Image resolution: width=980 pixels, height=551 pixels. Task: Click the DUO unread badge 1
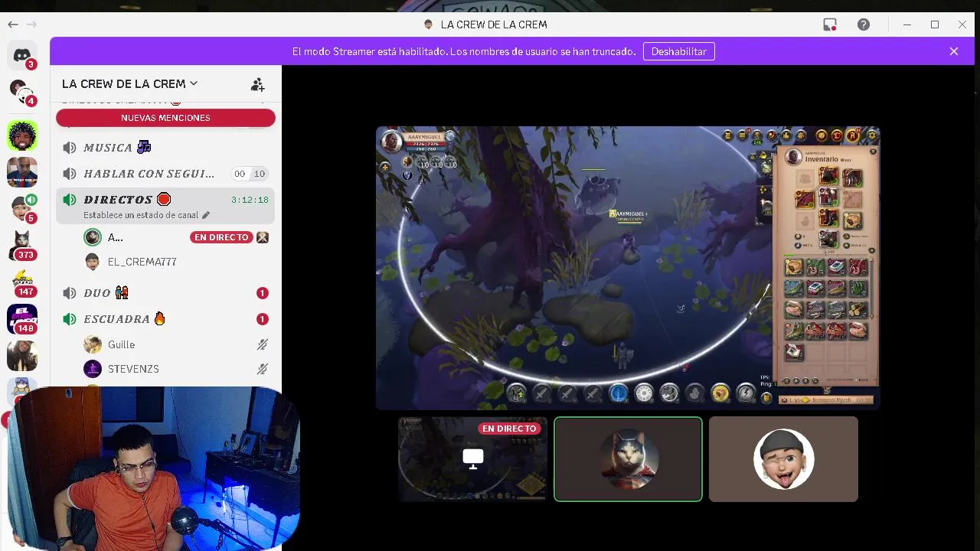coord(262,293)
